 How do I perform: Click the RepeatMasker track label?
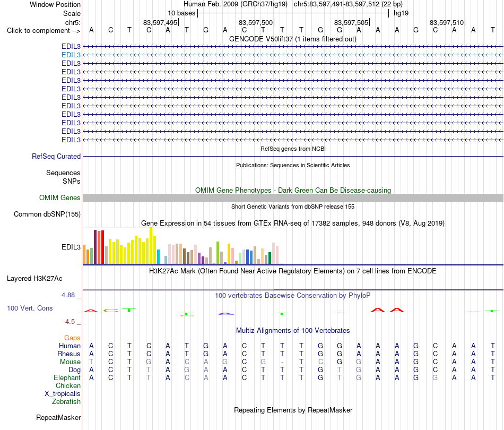tap(58, 417)
